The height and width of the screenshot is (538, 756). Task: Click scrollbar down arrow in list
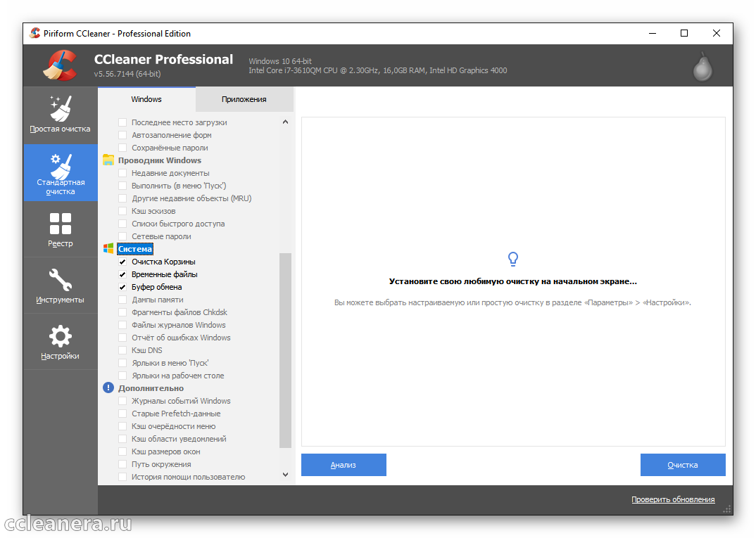[x=285, y=476]
